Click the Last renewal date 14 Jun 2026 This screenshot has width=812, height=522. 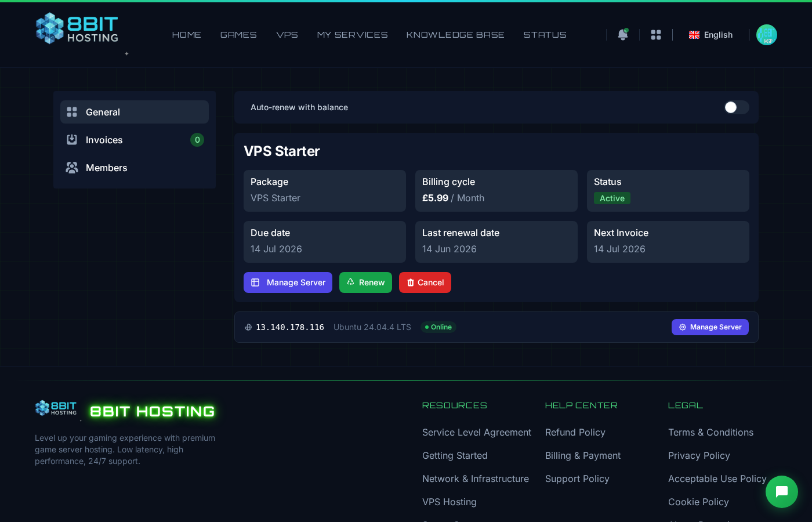tap(449, 249)
